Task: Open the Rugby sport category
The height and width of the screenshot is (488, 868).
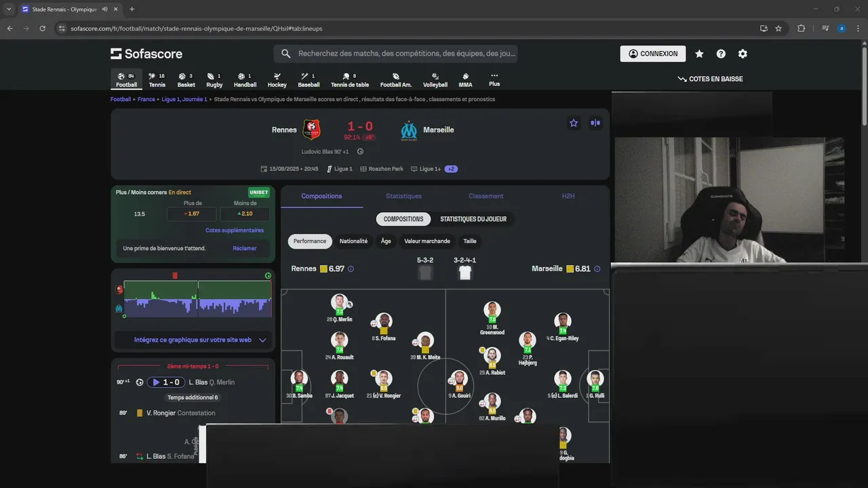Action: (x=214, y=80)
